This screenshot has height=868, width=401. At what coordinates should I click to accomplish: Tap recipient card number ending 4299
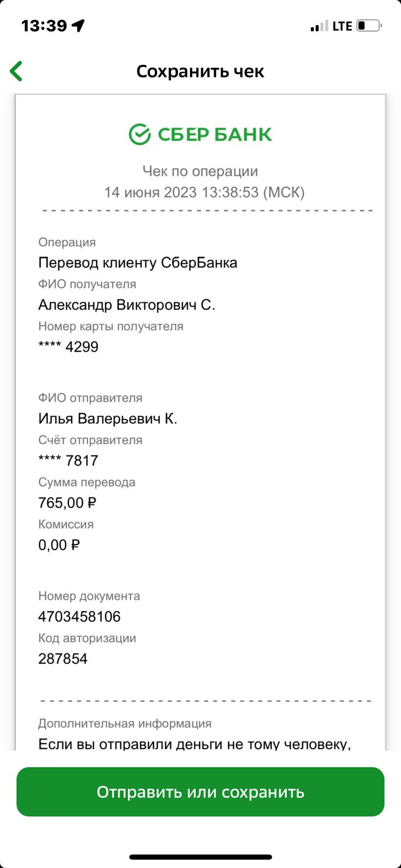coord(68,347)
